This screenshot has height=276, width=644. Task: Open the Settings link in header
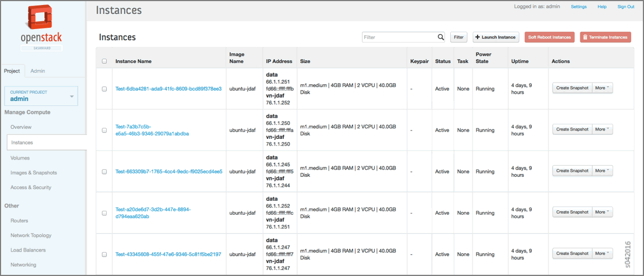point(579,7)
